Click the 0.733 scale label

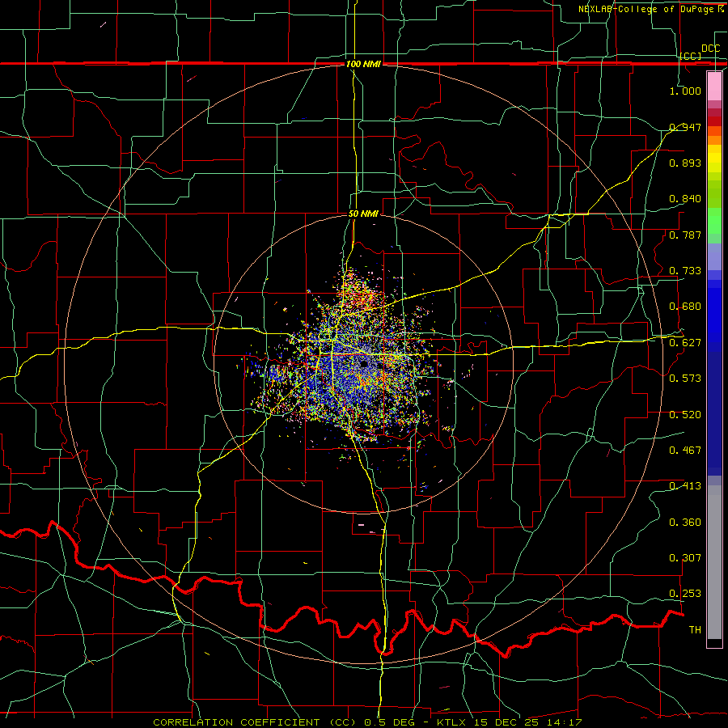click(685, 271)
